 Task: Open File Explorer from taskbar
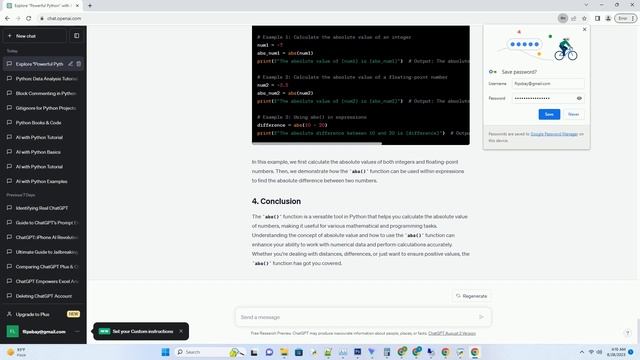284,352
